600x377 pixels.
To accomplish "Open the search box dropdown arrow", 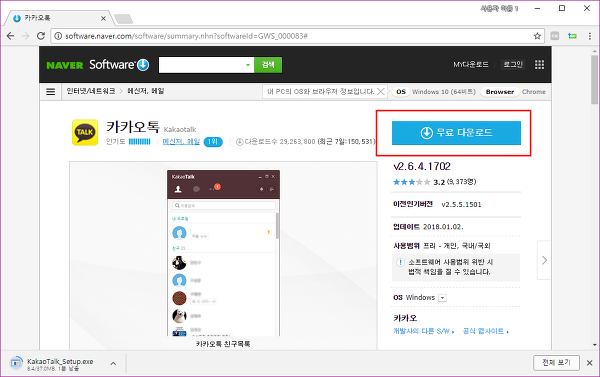I will point(248,65).
